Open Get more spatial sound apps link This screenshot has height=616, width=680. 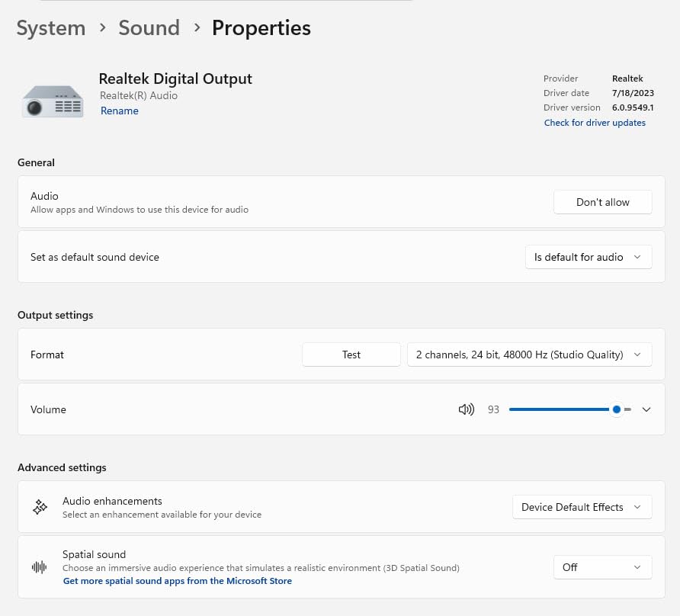(178, 581)
